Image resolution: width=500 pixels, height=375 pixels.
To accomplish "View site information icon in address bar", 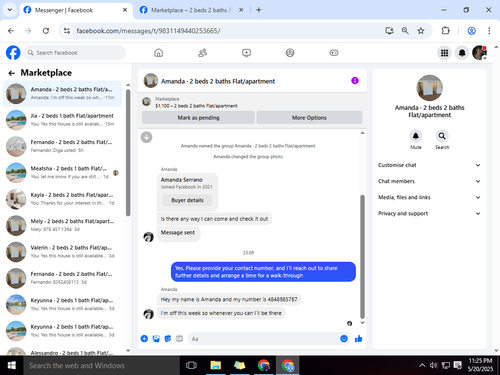I will click(x=67, y=31).
